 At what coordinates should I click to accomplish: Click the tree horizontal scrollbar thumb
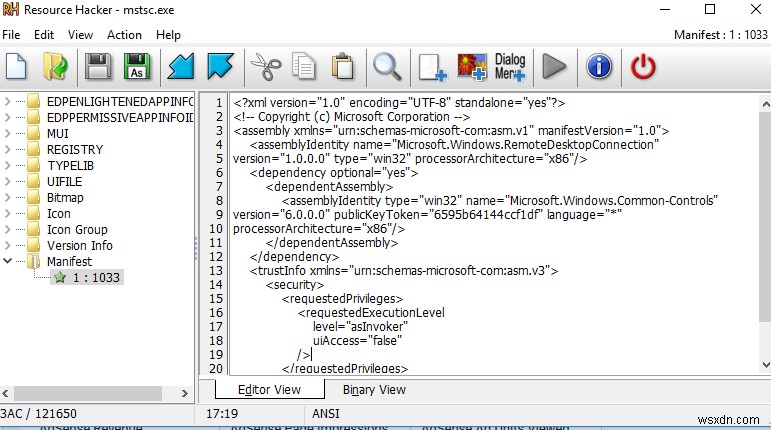pos(88,394)
